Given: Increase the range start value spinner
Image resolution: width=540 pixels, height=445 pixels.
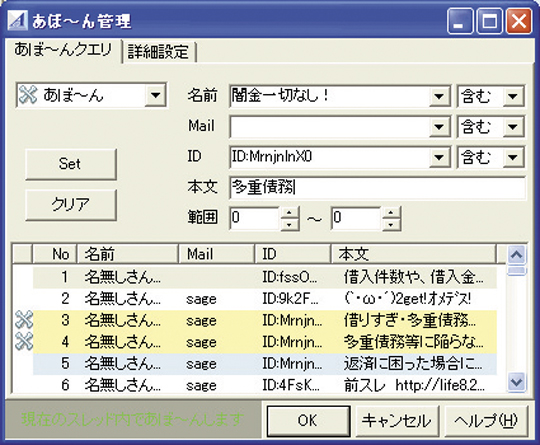Looking at the screenshot, I should pyautogui.click(x=289, y=212).
